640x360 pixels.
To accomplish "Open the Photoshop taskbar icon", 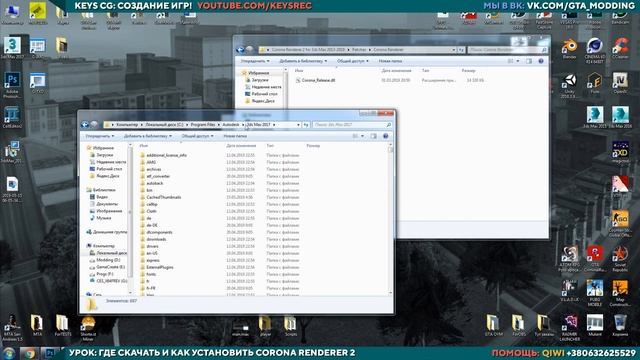I will click(x=50, y=353).
